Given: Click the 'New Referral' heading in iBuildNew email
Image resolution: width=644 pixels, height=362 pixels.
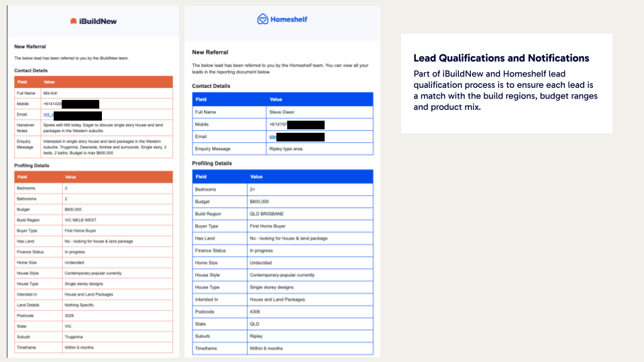Looking at the screenshot, I should coord(30,46).
